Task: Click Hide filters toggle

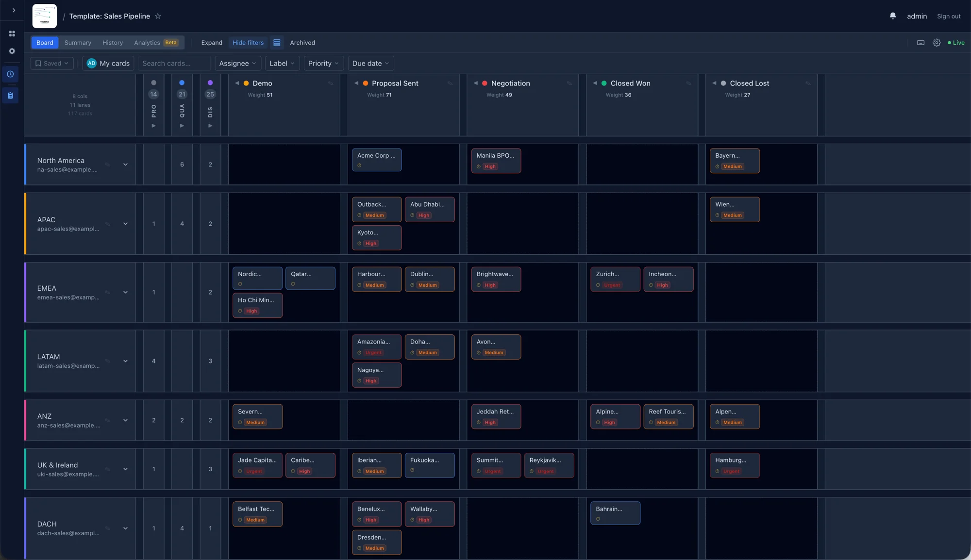Action: (248, 43)
